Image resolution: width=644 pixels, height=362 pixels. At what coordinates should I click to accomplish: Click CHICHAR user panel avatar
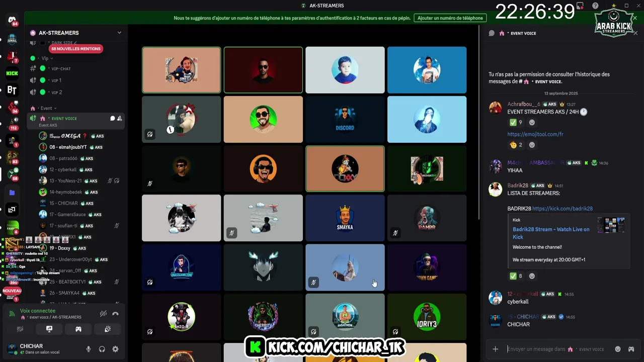click(x=12, y=348)
